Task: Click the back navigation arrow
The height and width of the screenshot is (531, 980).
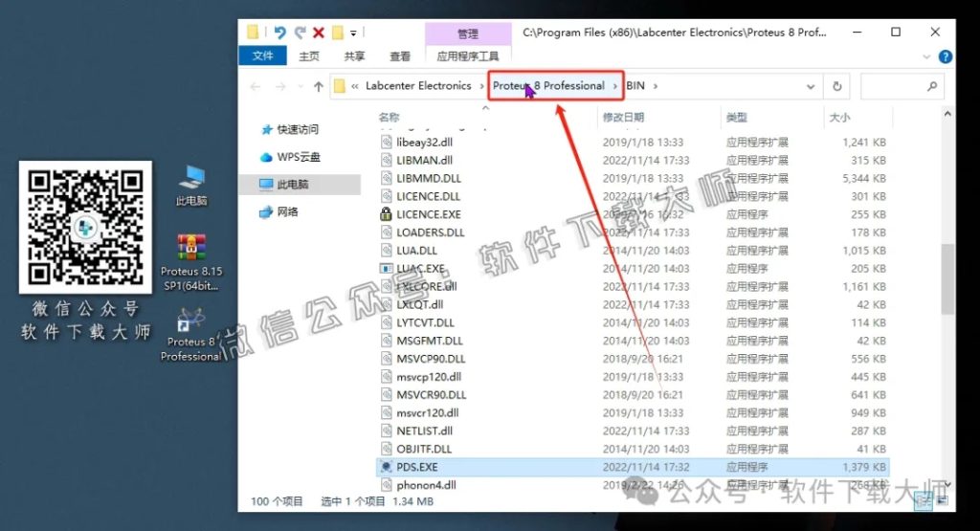Action: [x=255, y=86]
